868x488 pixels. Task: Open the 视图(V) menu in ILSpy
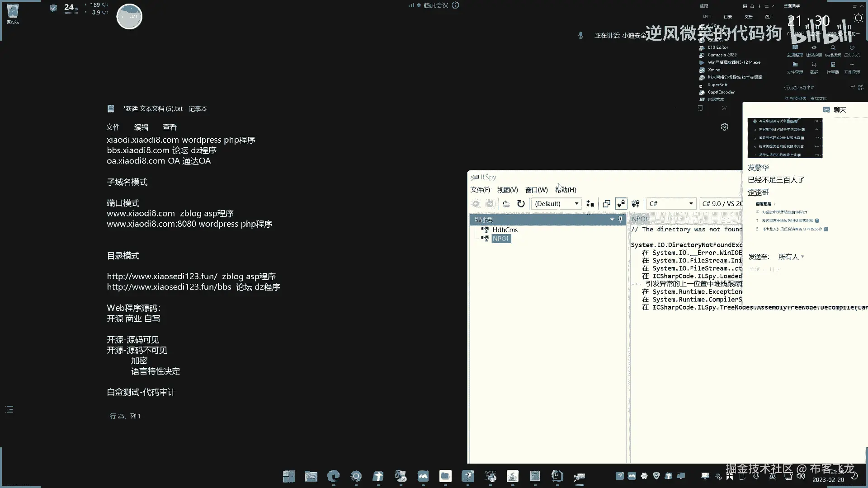(x=507, y=190)
